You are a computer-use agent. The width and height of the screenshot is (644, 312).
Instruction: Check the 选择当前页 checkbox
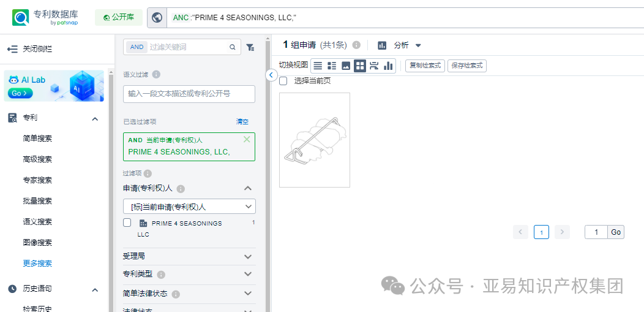point(283,81)
